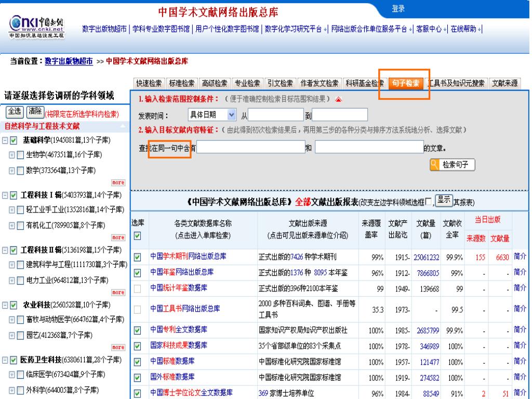
Task: Check the 临床医学 checkbox
Action: coord(20,375)
